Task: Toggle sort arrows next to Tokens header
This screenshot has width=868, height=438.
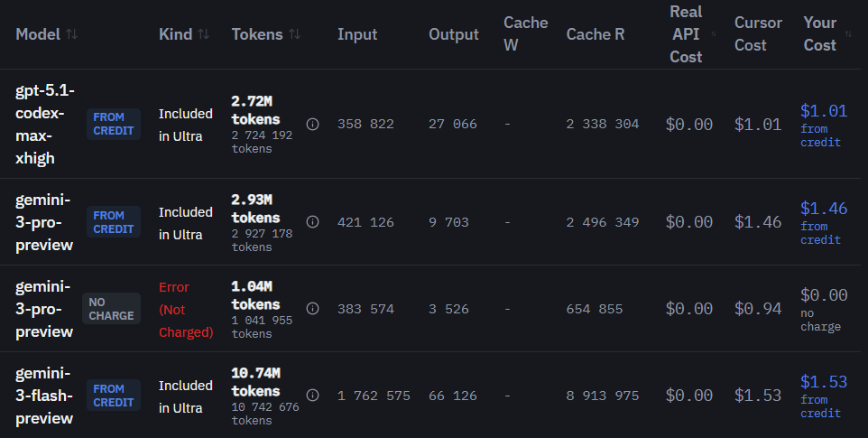Action: click(294, 34)
